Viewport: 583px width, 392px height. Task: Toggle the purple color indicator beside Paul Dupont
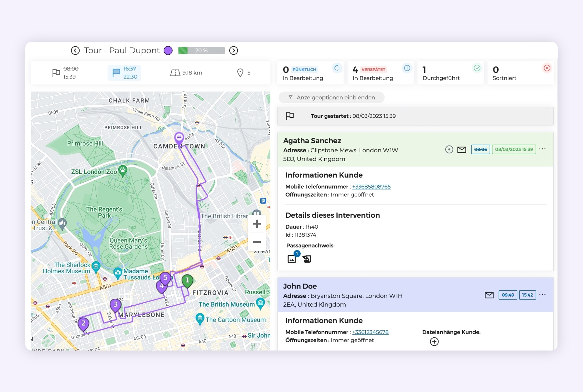[168, 50]
